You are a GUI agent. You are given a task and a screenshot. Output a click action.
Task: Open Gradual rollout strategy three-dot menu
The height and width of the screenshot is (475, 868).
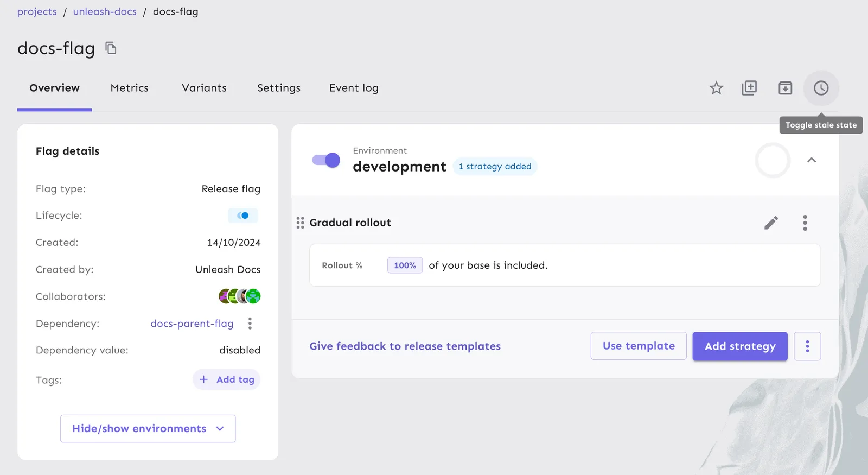click(x=805, y=223)
